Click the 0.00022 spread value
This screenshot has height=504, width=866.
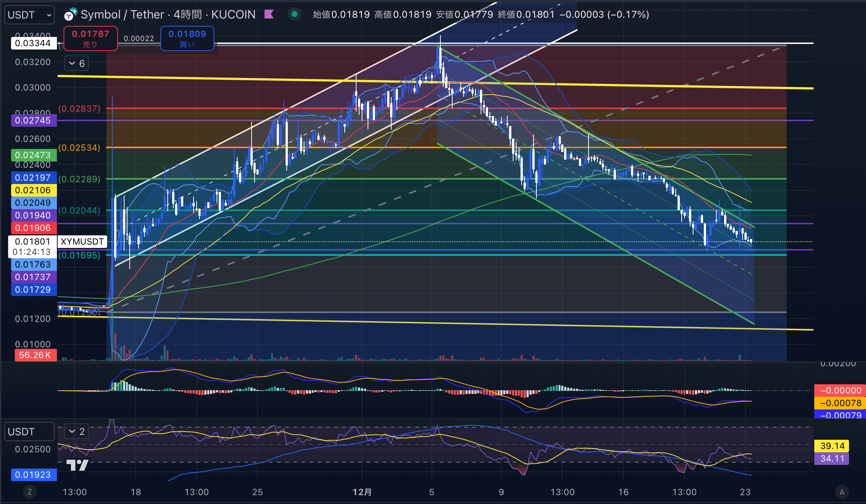click(x=139, y=38)
